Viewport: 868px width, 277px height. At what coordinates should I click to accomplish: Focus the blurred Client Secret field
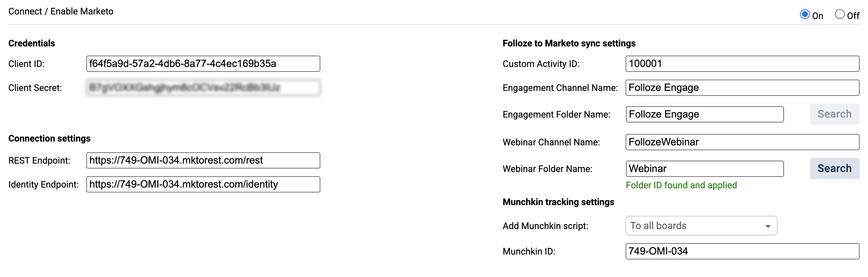tap(203, 88)
